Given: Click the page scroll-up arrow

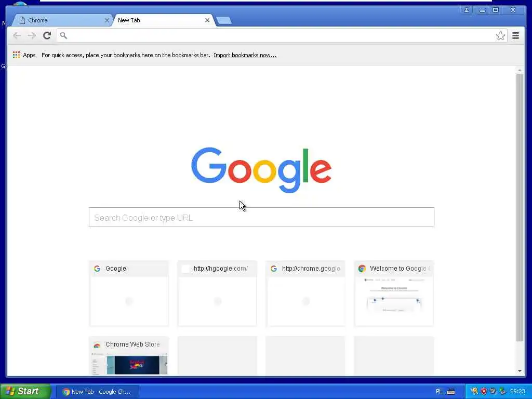Looking at the screenshot, I should [520, 70].
